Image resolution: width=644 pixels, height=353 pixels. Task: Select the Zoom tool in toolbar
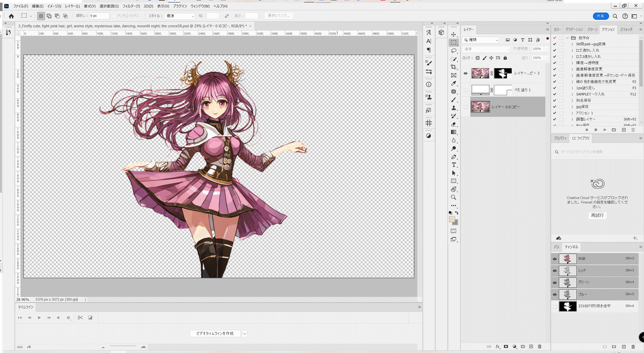coord(453,197)
